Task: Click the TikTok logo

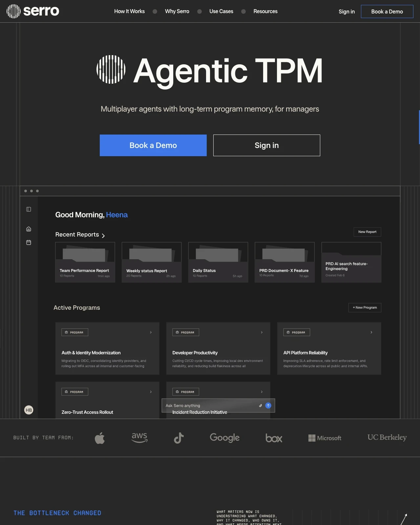Action: coord(178,438)
